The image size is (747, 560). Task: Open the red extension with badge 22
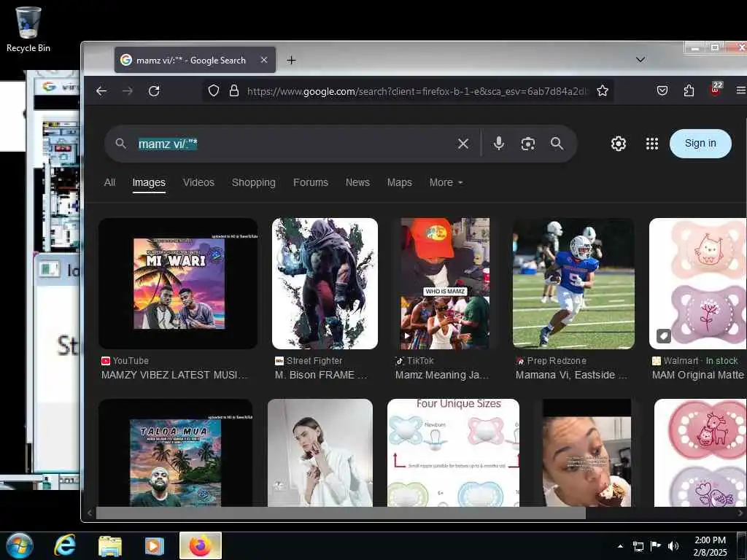pyautogui.click(x=716, y=89)
